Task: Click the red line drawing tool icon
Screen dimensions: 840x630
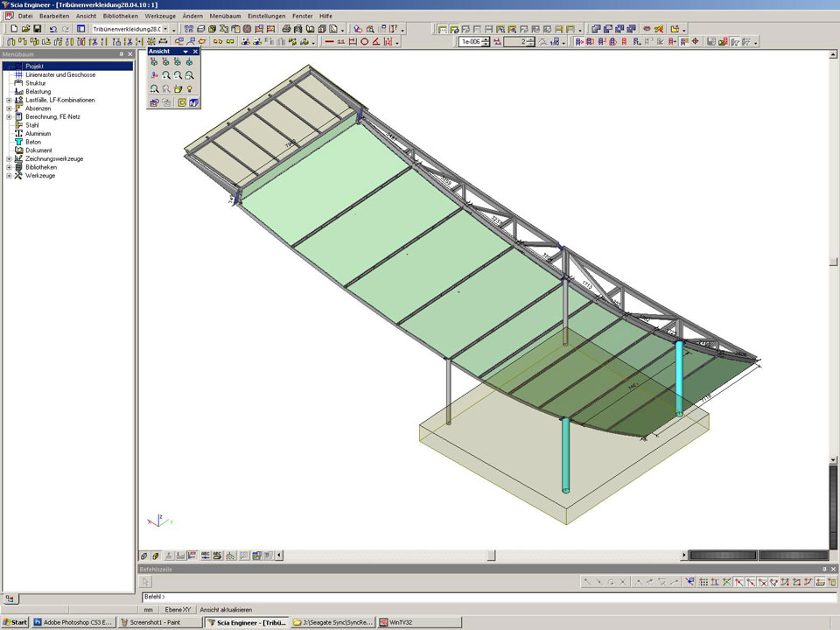Action: pyautogui.click(x=329, y=41)
